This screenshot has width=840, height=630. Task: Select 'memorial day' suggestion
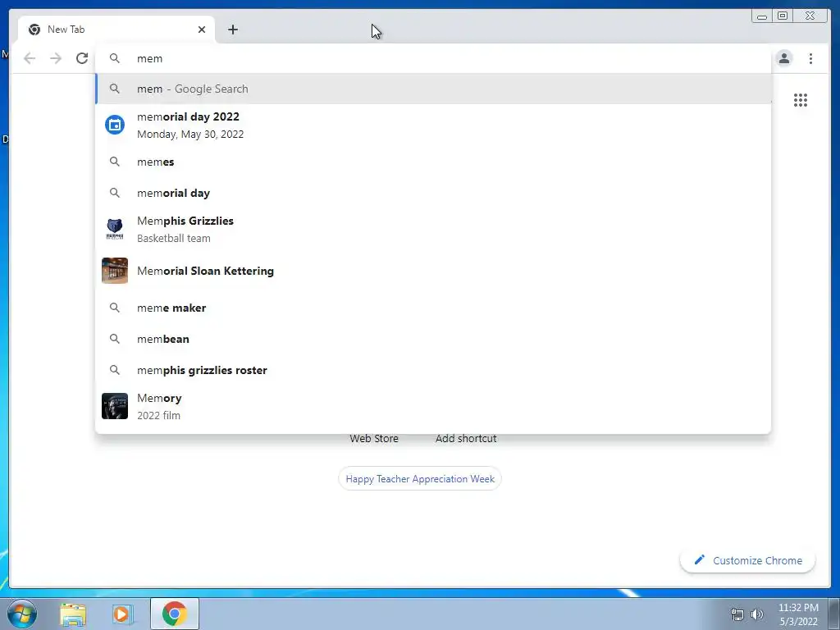433,193
